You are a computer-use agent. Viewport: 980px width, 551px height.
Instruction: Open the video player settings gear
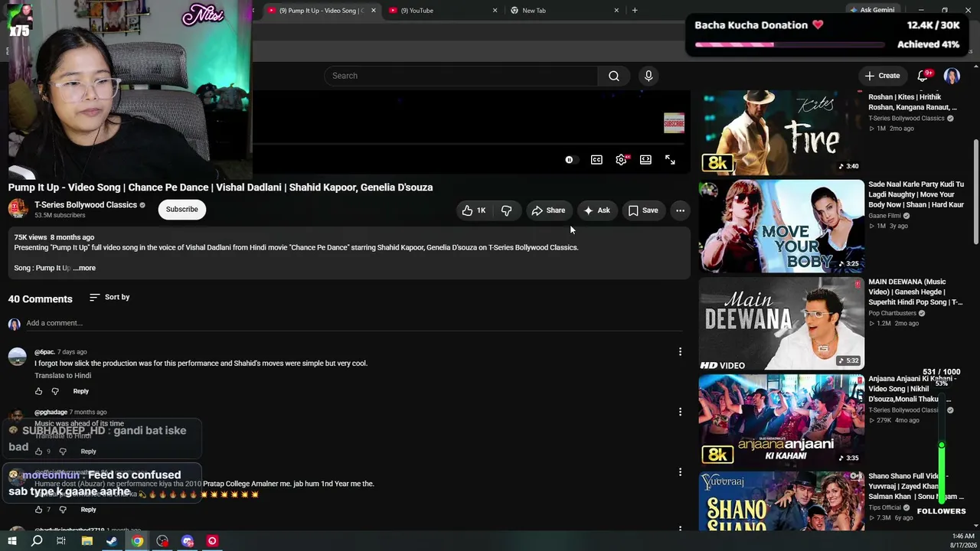[622, 160]
